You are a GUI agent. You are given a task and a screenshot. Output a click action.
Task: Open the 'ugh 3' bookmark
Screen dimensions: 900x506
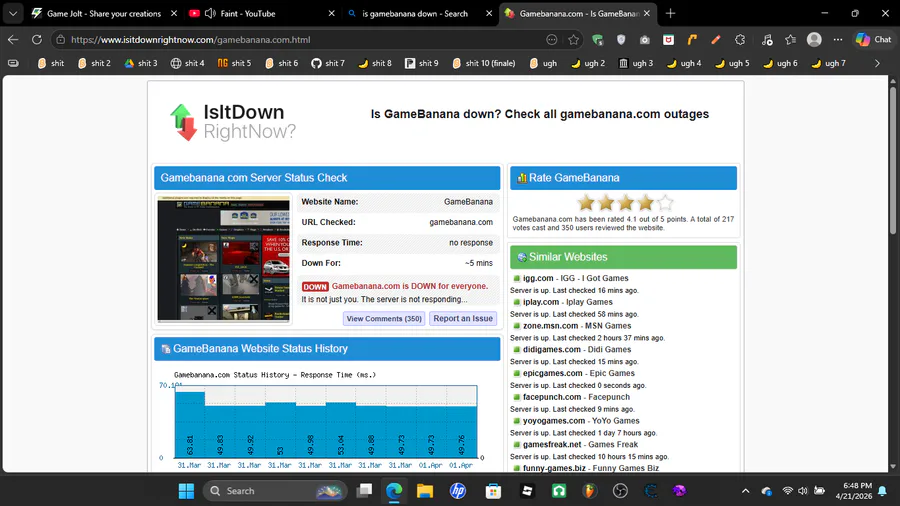[x=636, y=63]
